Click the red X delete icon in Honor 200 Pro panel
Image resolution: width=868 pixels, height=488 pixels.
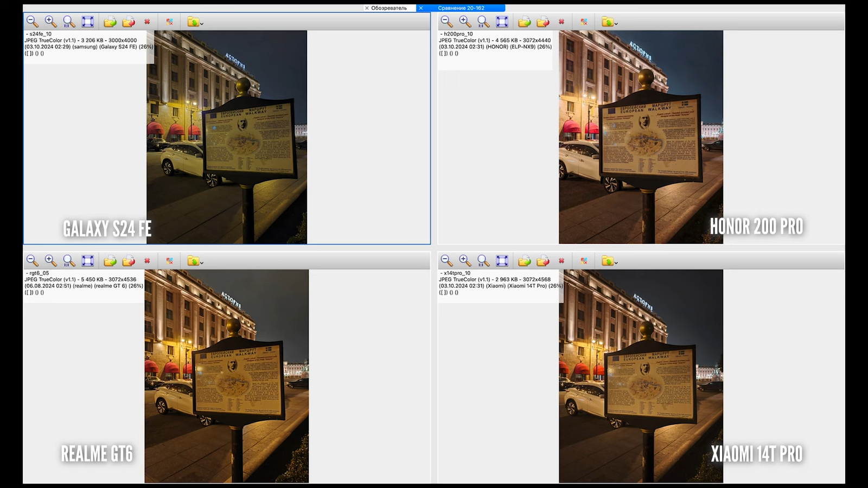point(561,22)
